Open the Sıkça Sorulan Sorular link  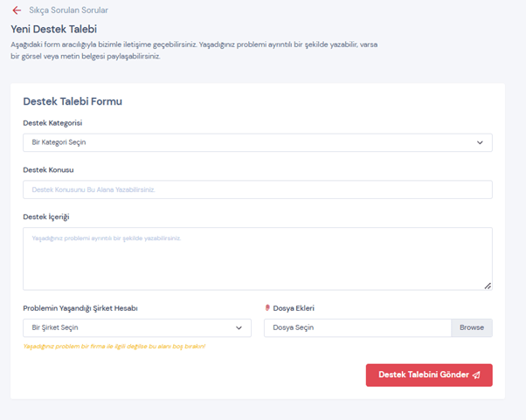click(x=68, y=10)
